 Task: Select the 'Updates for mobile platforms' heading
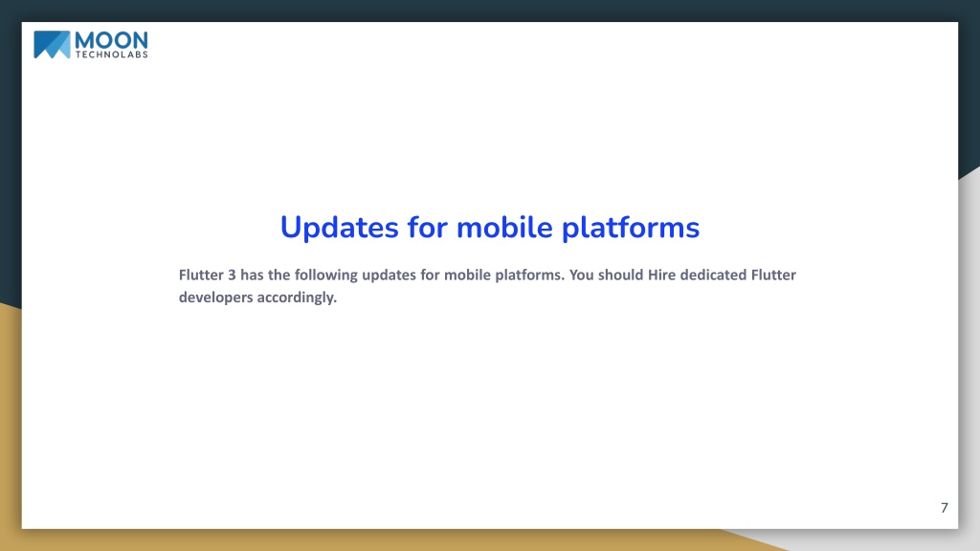[489, 227]
